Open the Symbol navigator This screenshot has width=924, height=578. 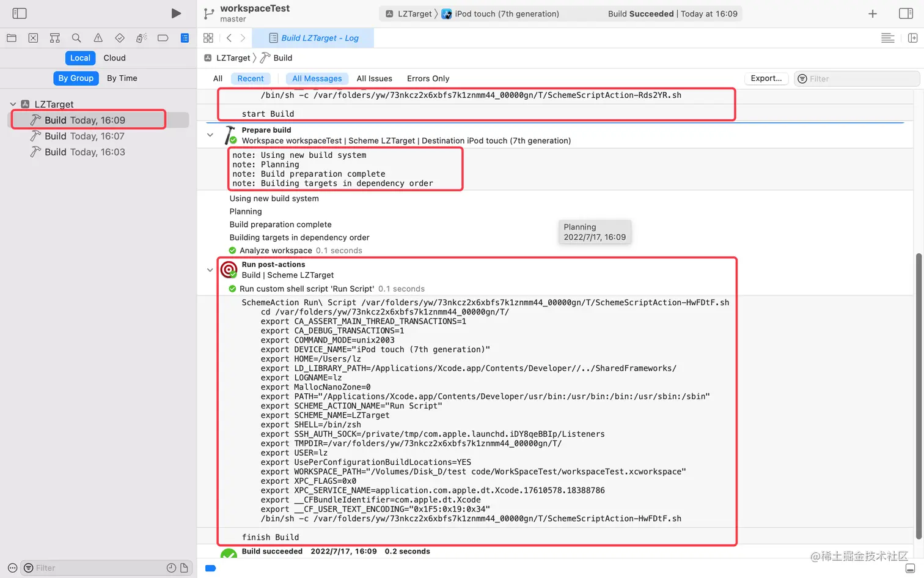pyautogui.click(x=55, y=38)
